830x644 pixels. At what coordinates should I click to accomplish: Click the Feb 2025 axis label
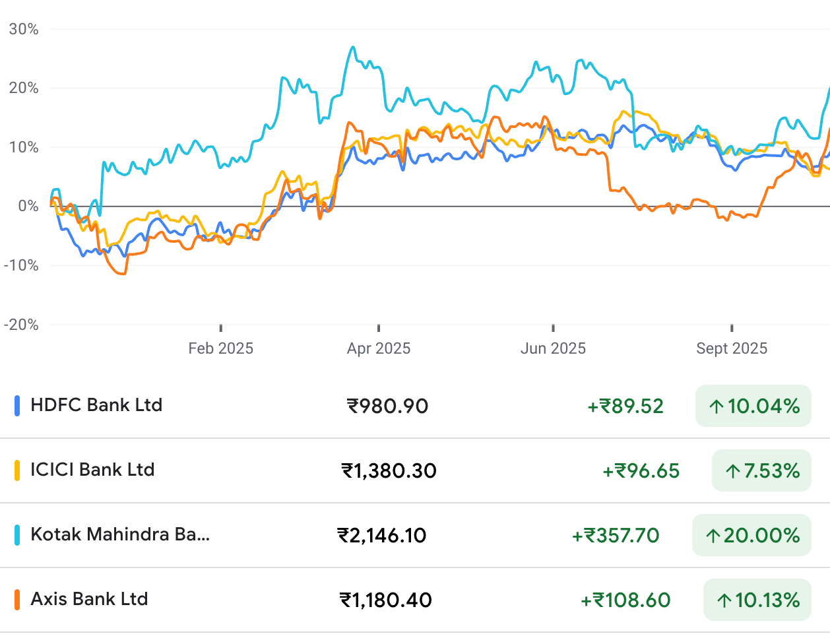pos(220,348)
